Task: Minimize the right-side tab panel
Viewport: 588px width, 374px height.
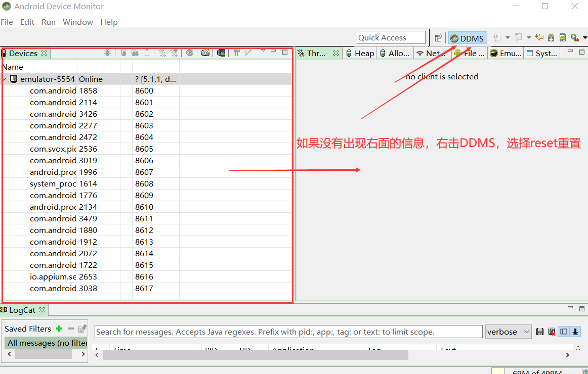Action: coord(570,51)
